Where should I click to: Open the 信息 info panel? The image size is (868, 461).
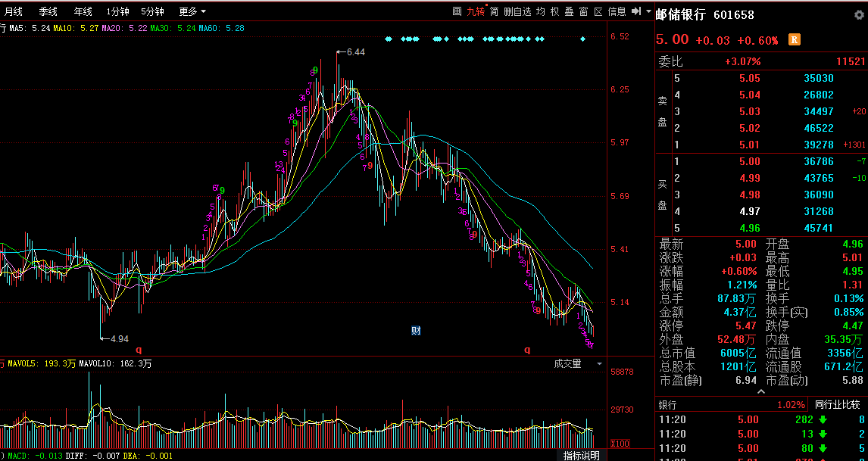(x=617, y=11)
